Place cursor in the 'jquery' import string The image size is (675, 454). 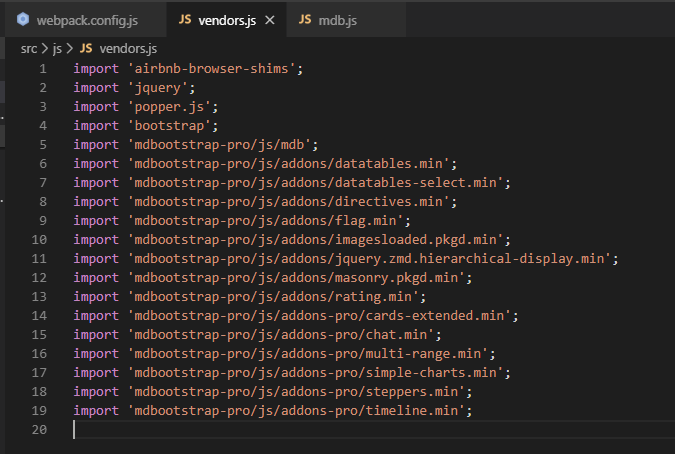pyautogui.click(x=158, y=88)
